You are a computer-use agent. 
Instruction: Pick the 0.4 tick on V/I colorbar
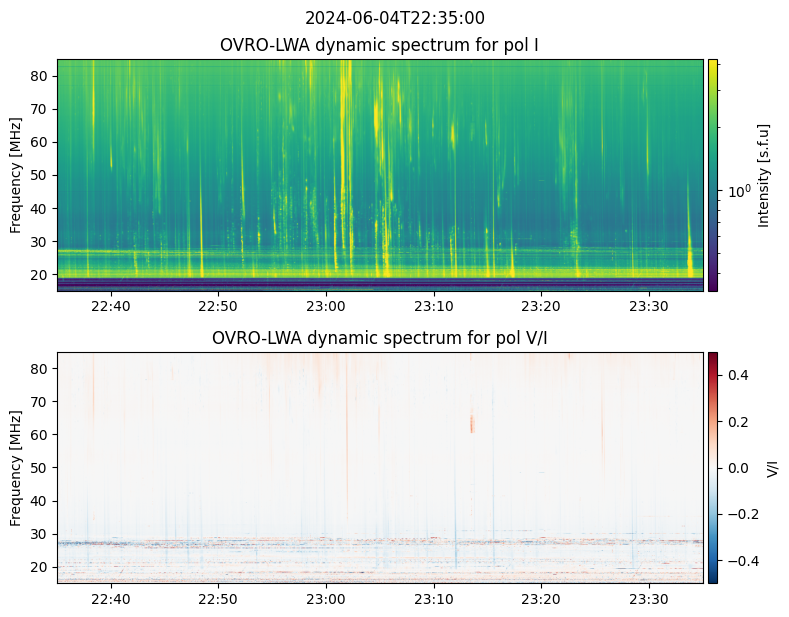(737, 375)
